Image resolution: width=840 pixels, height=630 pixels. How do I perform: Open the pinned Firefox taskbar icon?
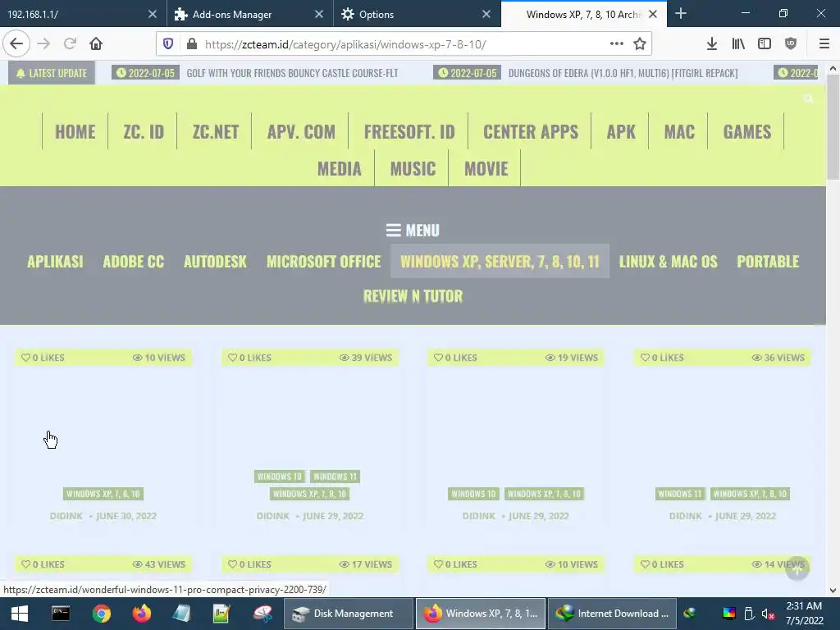(142, 614)
